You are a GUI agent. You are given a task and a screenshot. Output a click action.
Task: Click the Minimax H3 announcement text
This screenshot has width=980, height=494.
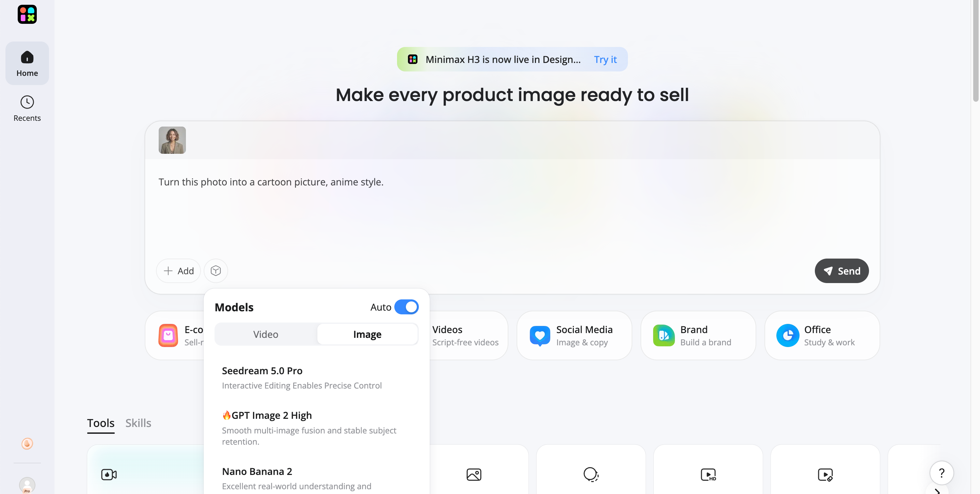click(x=503, y=59)
